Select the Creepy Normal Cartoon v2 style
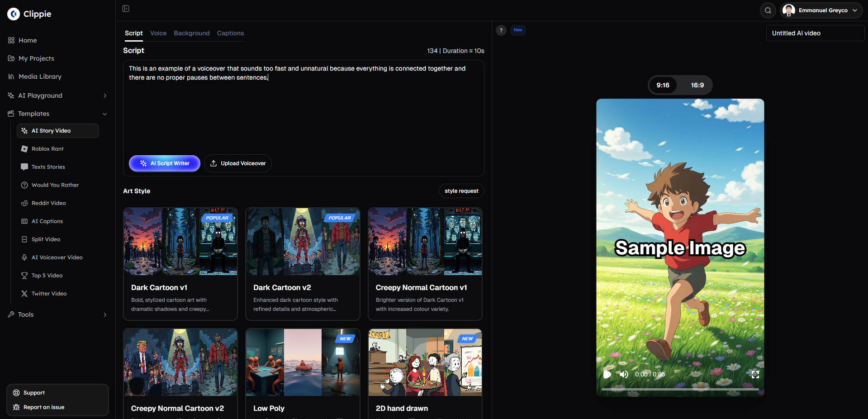The height and width of the screenshot is (419, 868). [x=180, y=374]
